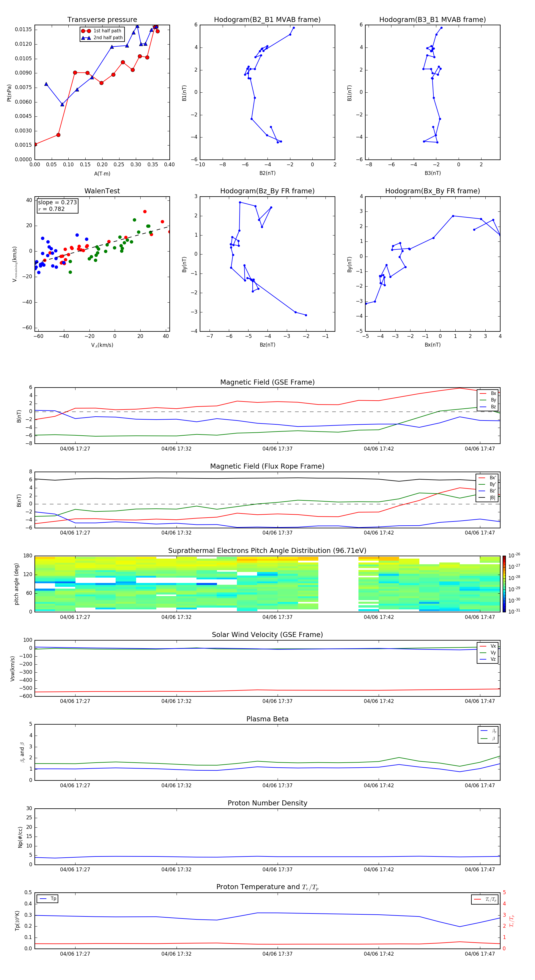Screen dimensions: 535x980
Task: Click 'Hodogram(Bz_By FR frame)' title
Action: [x=267, y=191]
